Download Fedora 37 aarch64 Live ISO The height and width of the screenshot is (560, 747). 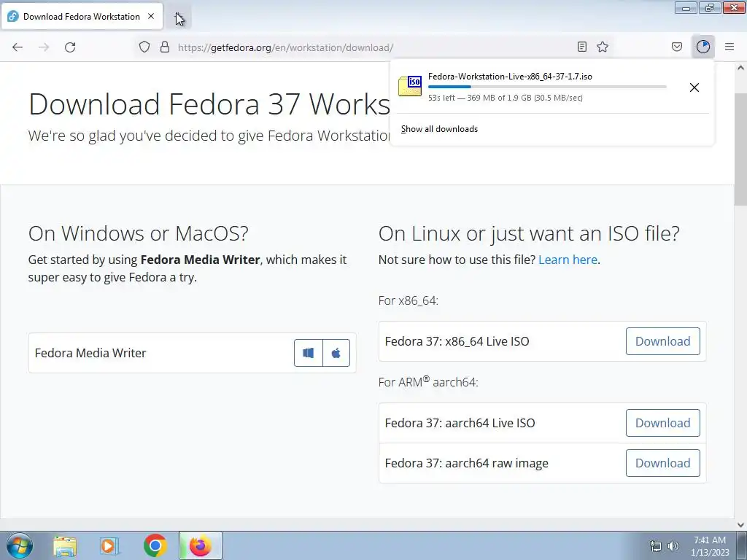point(662,423)
